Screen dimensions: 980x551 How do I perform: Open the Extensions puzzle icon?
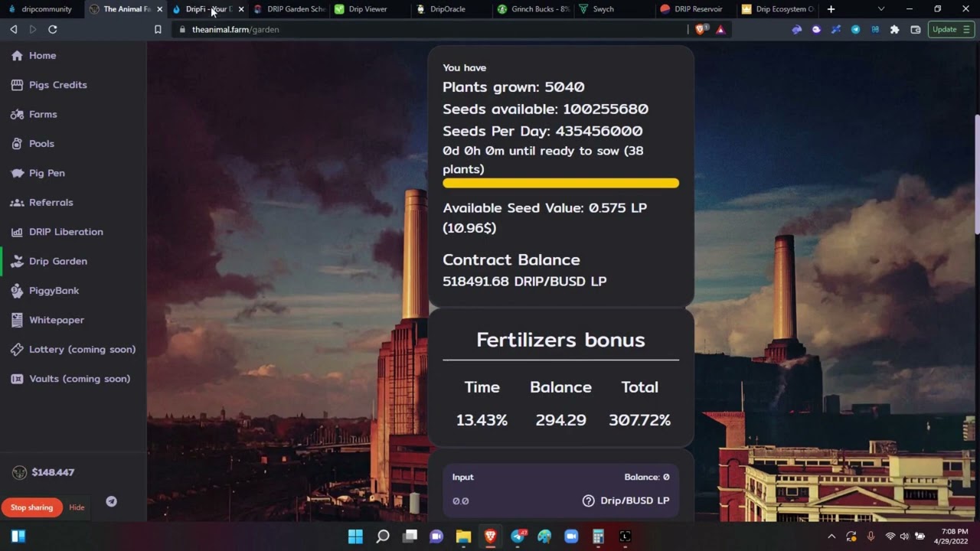click(895, 29)
